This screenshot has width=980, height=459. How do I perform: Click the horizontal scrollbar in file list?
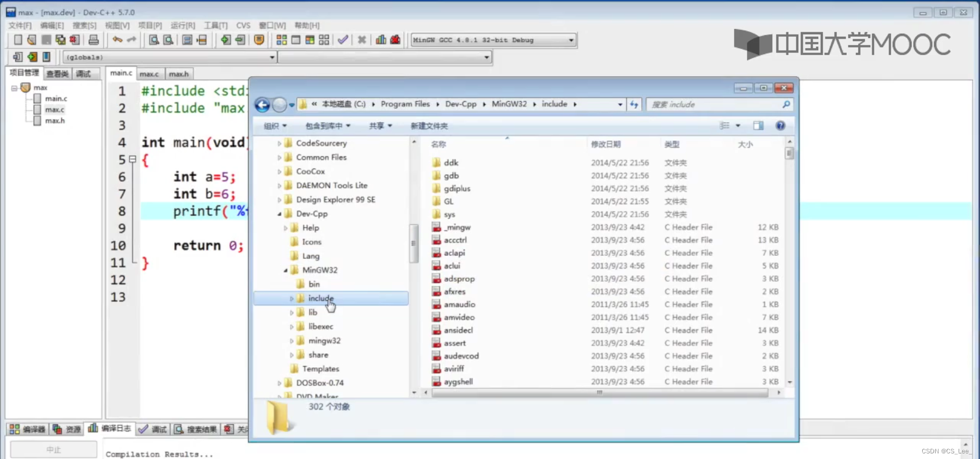click(x=599, y=393)
